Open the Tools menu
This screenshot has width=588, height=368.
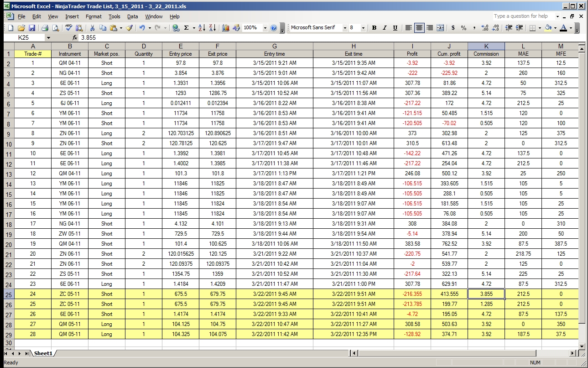(x=114, y=16)
